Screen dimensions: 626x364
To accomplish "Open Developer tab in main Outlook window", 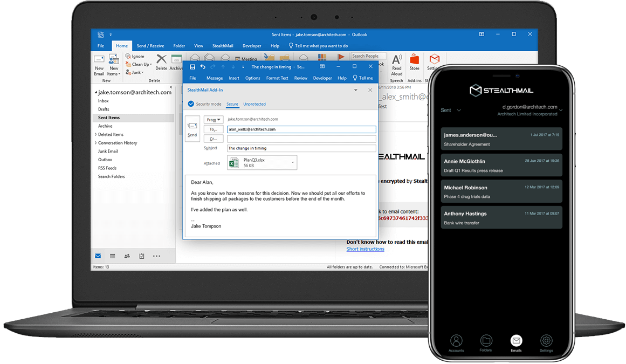I will (251, 46).
